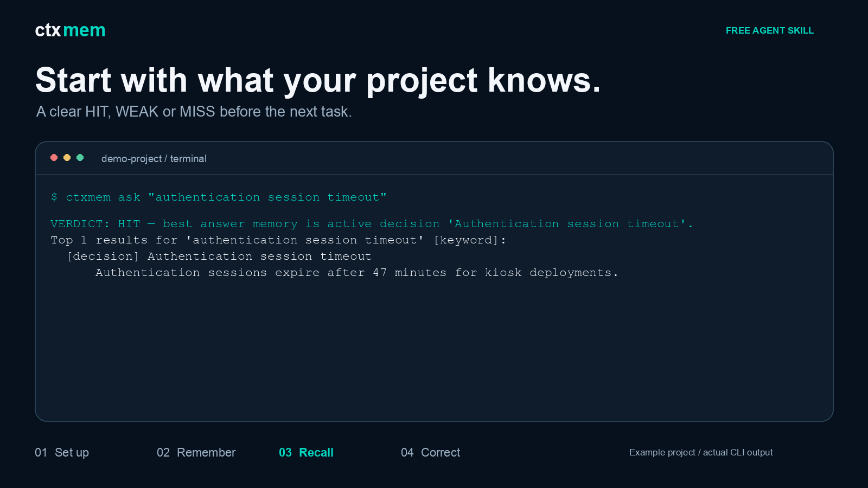The width and height of the screenshot is (868, 488).
Task: Switch to the 02 Remember step
Action: click(x=196, y=452)
